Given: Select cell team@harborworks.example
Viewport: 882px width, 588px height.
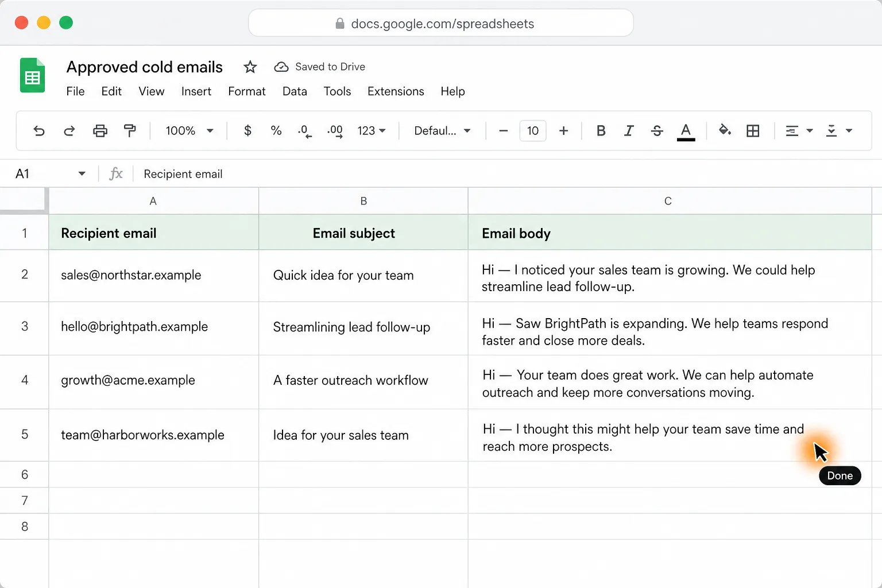Looking at the screenshot, I should click(153, 435).
